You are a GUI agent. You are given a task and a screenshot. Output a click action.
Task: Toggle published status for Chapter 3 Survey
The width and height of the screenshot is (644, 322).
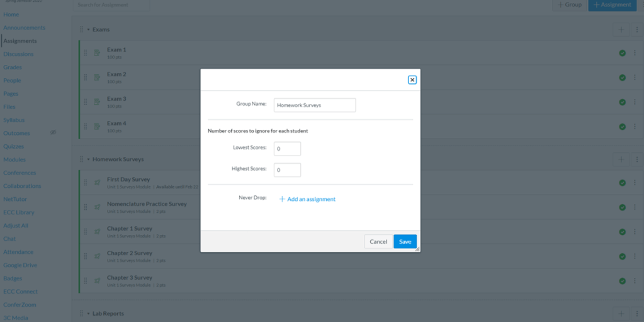coord(622,281)
